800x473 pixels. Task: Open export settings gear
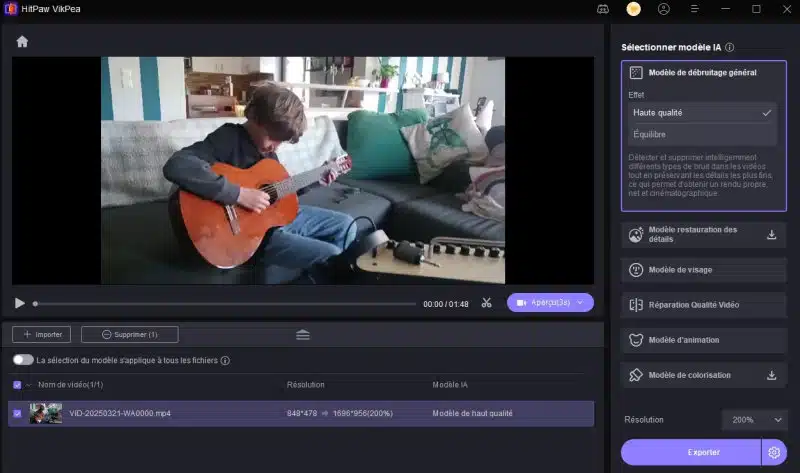pos(774,453)
